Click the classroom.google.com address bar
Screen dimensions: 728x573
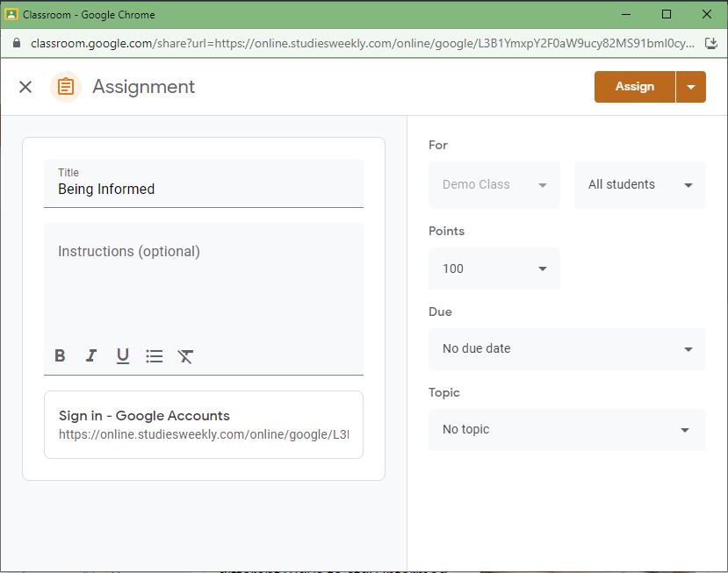[263, 42]
